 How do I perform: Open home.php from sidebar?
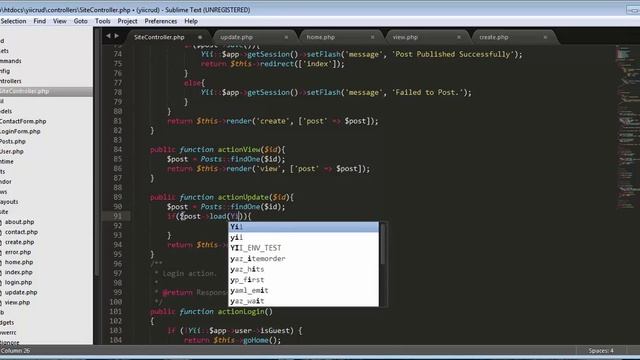(x=19, y=262)
